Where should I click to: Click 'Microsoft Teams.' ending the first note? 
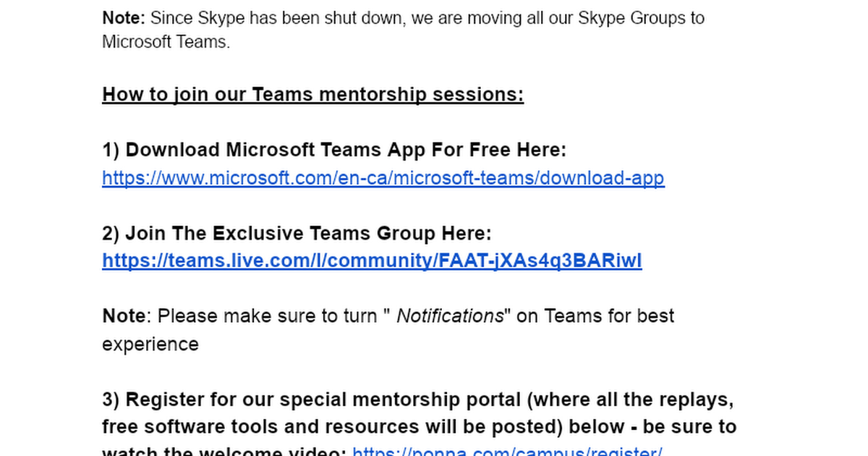pyautogui.click(x=166, y=42)
